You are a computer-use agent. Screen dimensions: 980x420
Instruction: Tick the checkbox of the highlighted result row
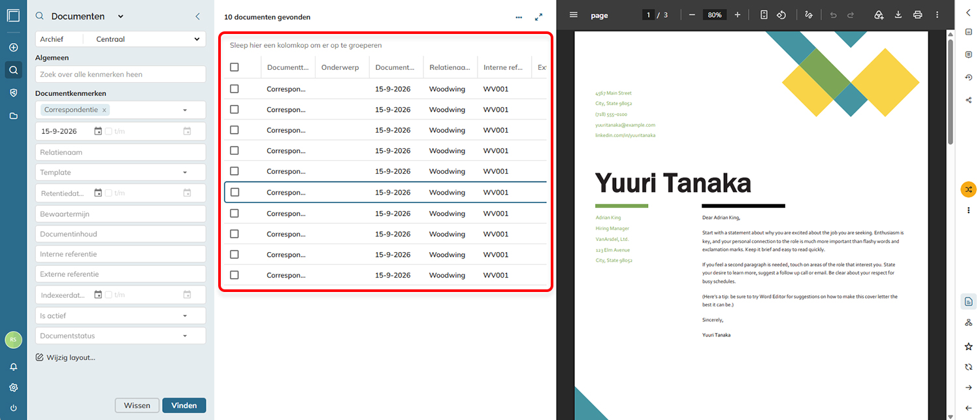point(235,192)
